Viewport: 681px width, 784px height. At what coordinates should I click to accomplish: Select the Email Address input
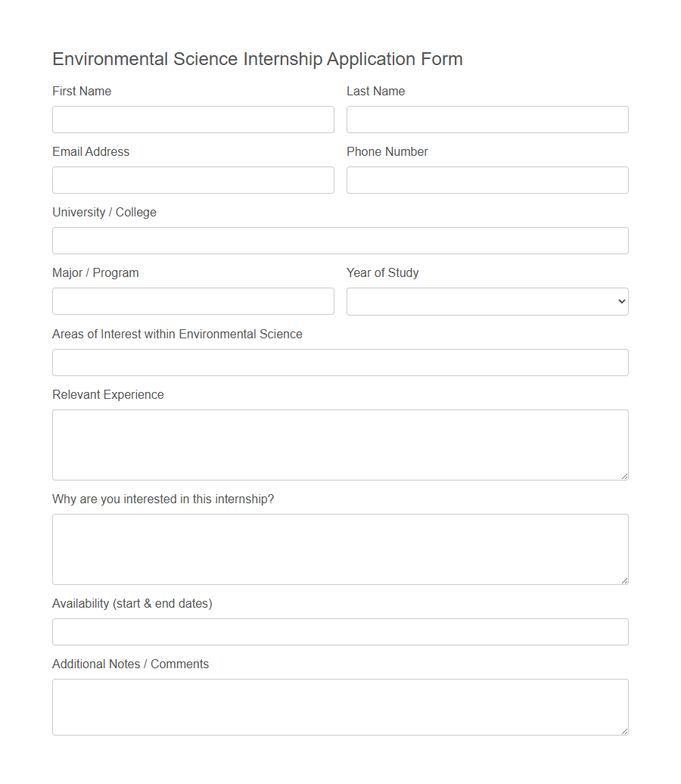click(192, 180)
